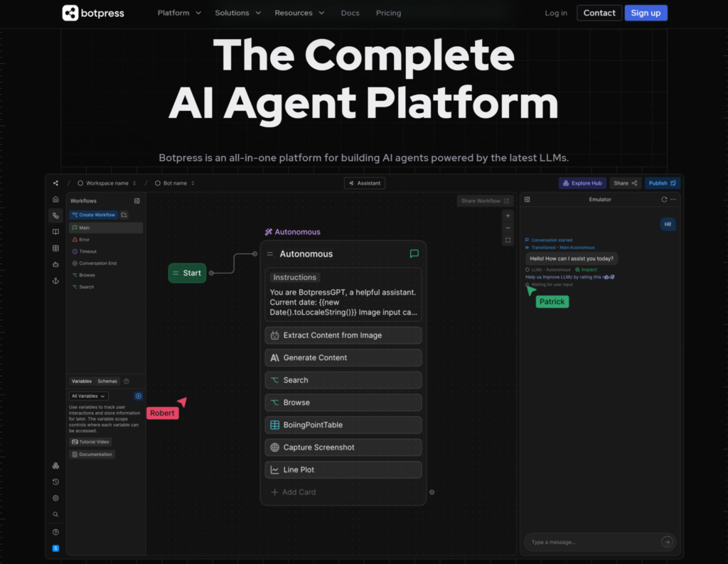The image size is (728, 564).
Task: Click the add variable plus icon
Action: (x=139, y=396)
